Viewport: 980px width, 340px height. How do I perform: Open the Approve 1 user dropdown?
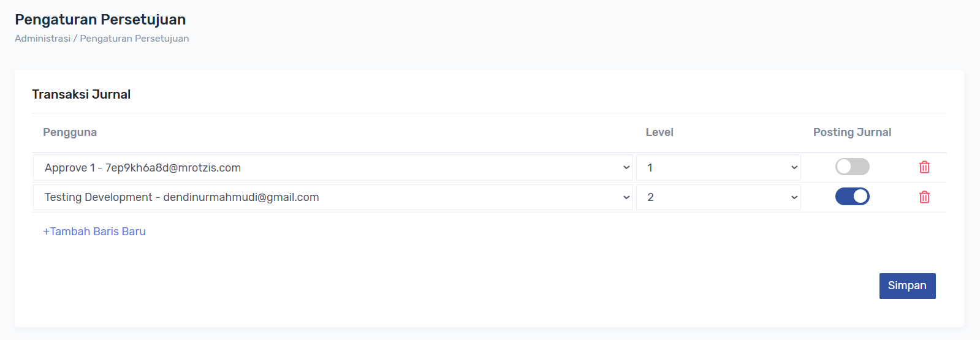click(332, 168)
